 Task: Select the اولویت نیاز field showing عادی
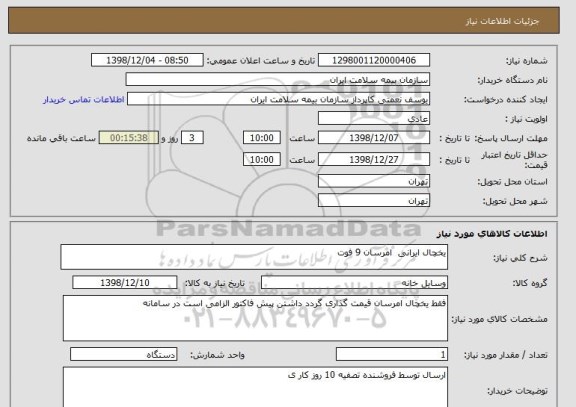pyautogui.click(x=374, y=119)
